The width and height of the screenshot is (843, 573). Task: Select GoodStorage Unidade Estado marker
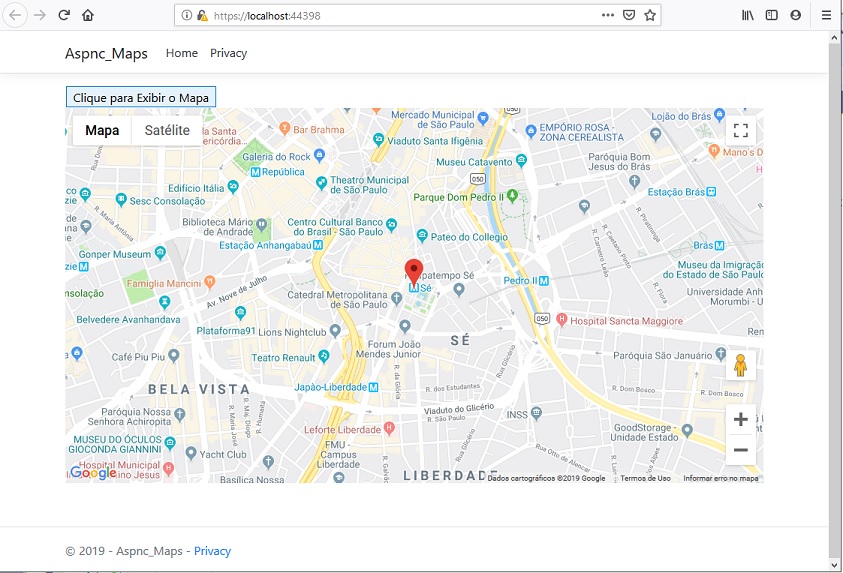tap(687, 431)
